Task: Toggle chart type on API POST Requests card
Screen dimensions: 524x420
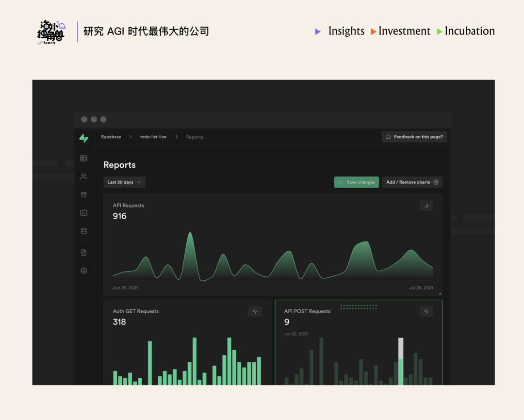Action: (x=426, y=311)
